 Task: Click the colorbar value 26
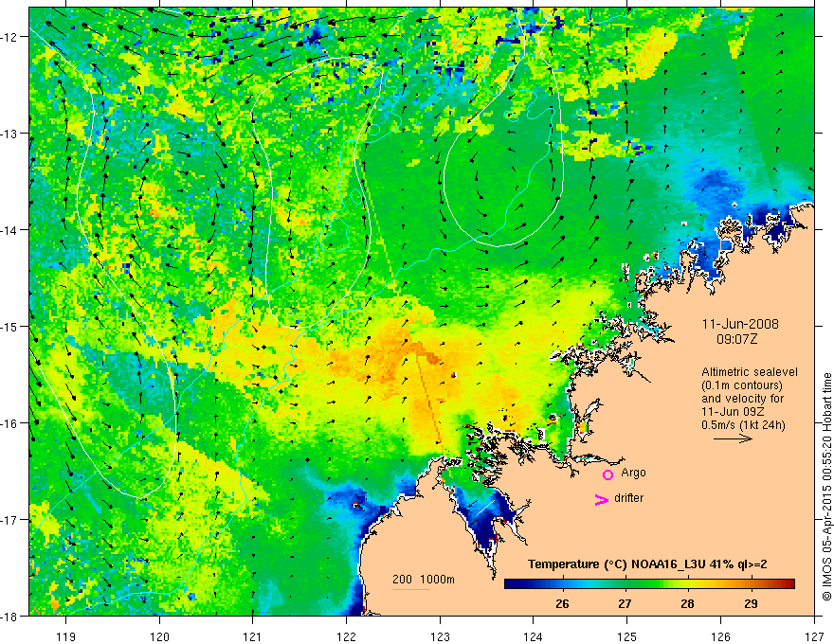pos(562,603)
